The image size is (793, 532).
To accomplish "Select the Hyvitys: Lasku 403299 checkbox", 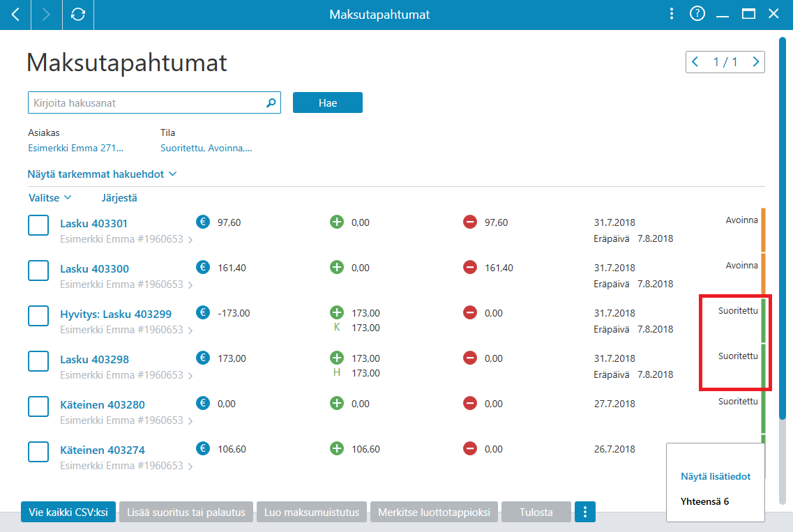I will coord(38,316).
